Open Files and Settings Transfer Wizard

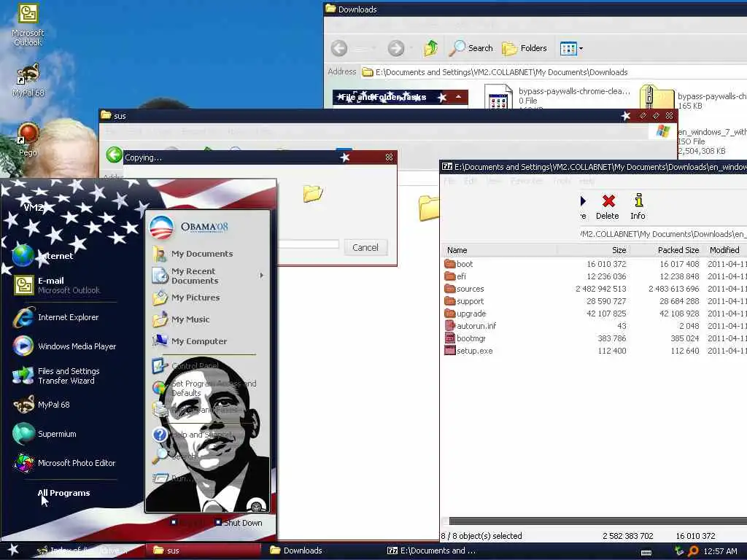(x=56, y=376)
